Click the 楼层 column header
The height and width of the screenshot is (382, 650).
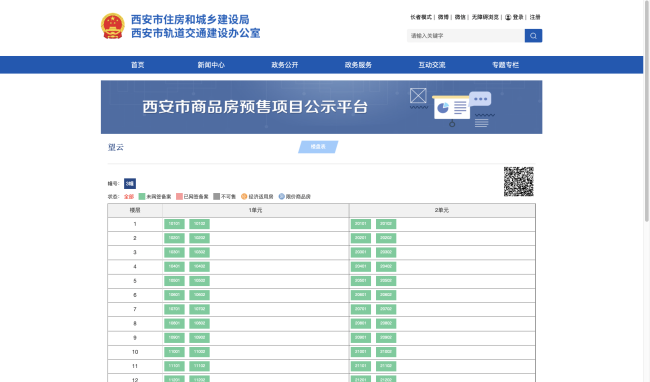[135, 210]
